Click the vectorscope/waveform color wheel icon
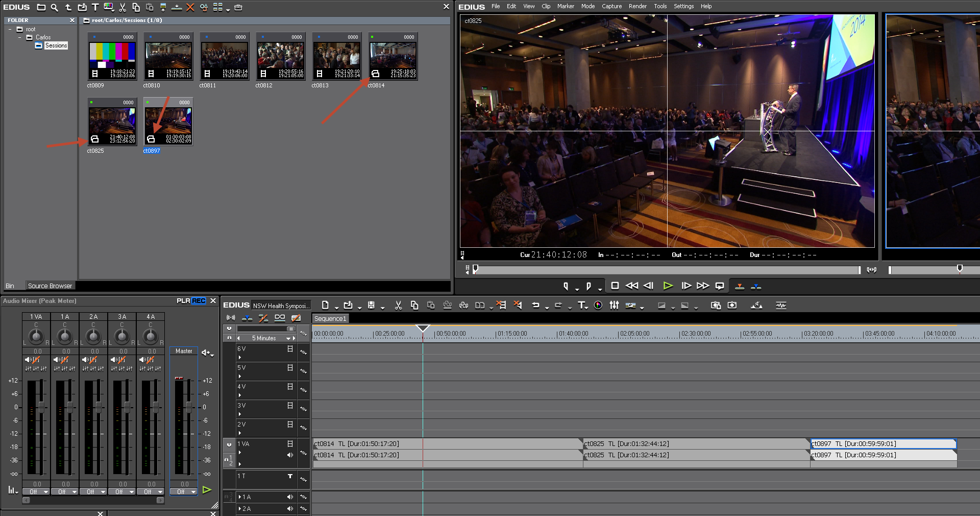The image size is (980, 516). [x=598, y=305]
